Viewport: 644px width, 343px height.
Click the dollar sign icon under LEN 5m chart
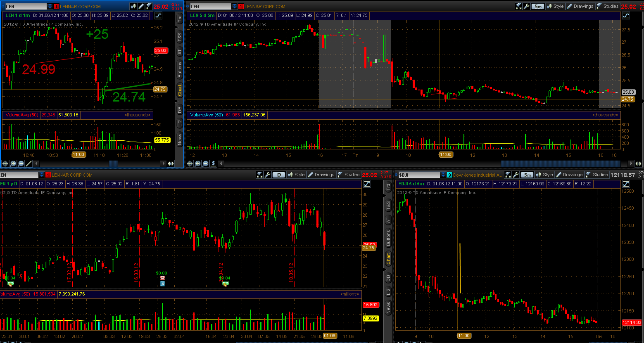[x=214, y=163]
